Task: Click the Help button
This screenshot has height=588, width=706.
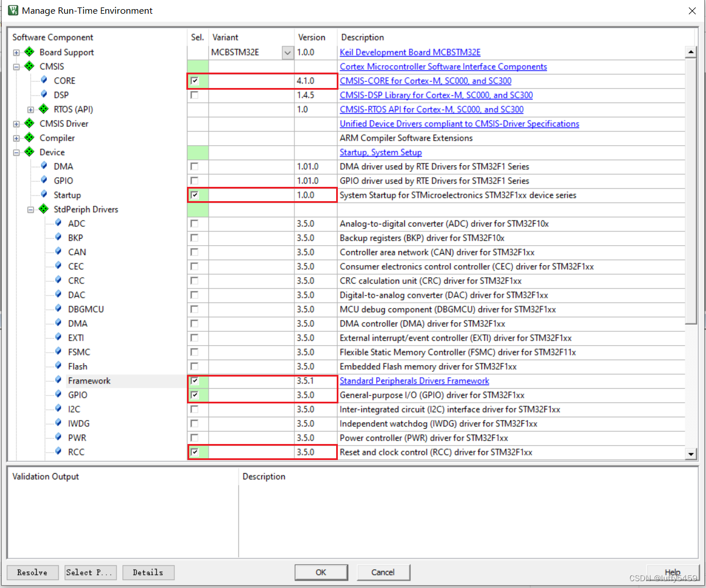Action: [x=673, y=572]
